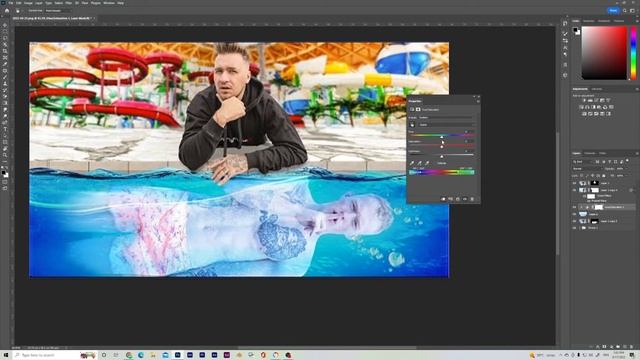Open the Master channel range dropdown

click(446, 125)
